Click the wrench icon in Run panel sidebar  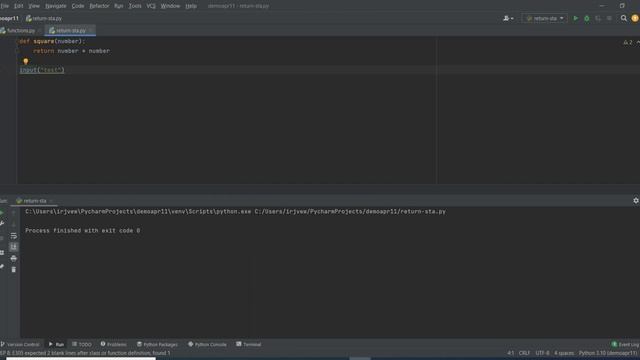pyautogui.click(x=2, y=224)
